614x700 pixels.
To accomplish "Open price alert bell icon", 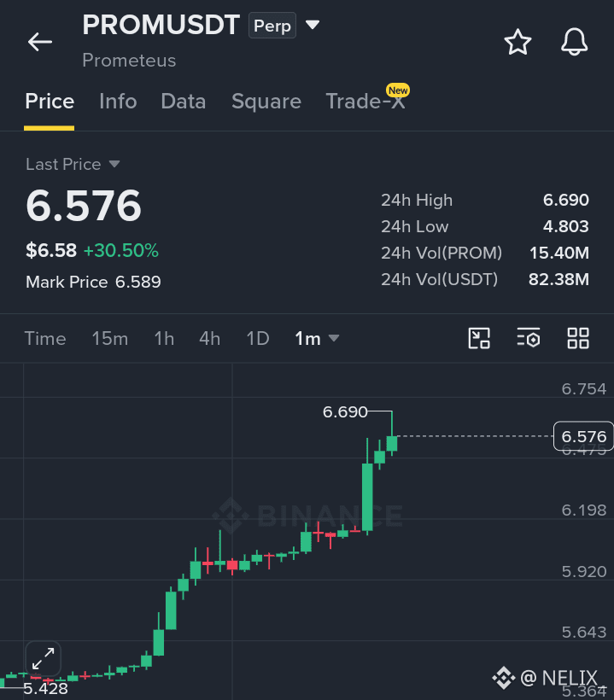I will coord(574,42).
